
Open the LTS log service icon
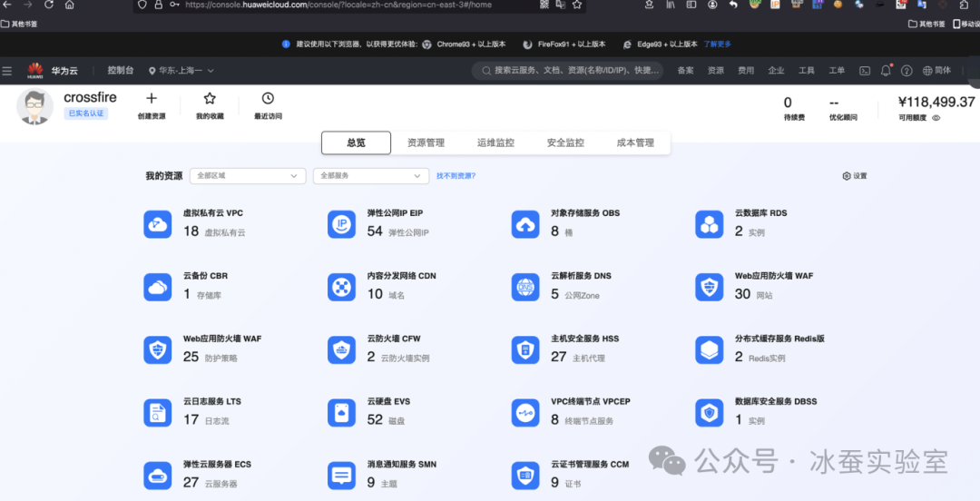pyautogui.click(x=158, y=413)
